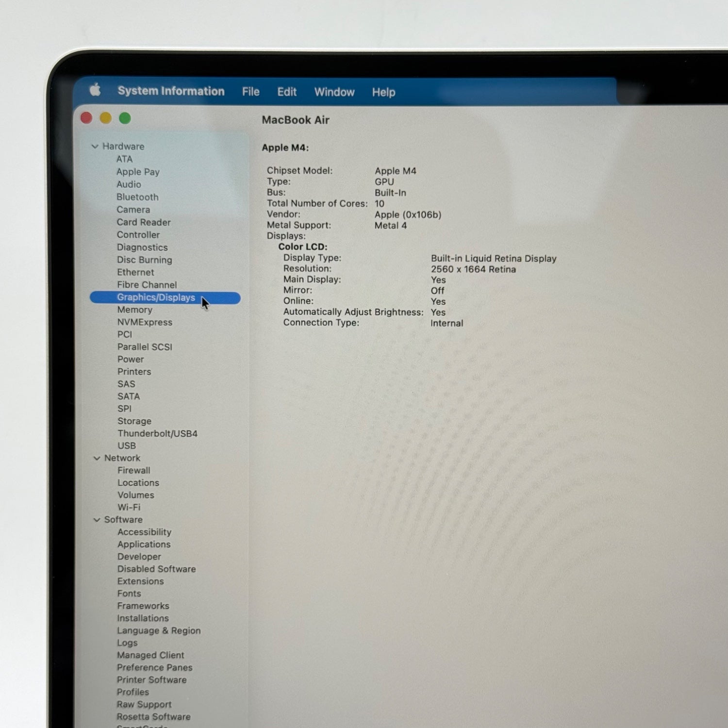Select SPI in the sidebar

(124, 409)
